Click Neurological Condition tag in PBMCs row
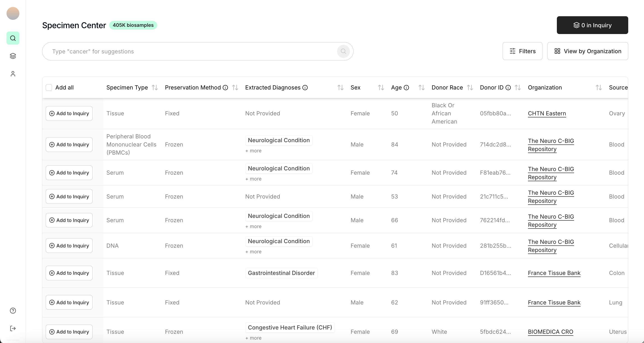The width and height of the screenshot is (644, 343). [279, 140]
